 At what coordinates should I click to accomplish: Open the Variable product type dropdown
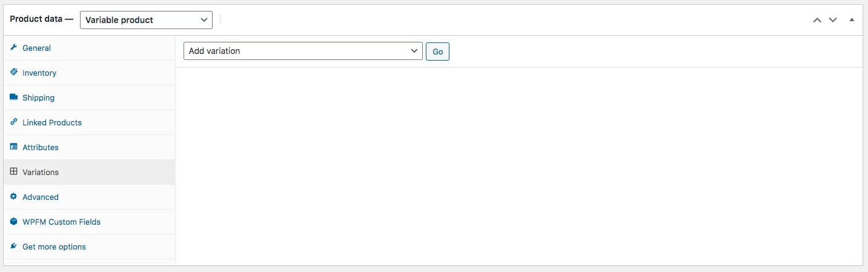(146, 20)
